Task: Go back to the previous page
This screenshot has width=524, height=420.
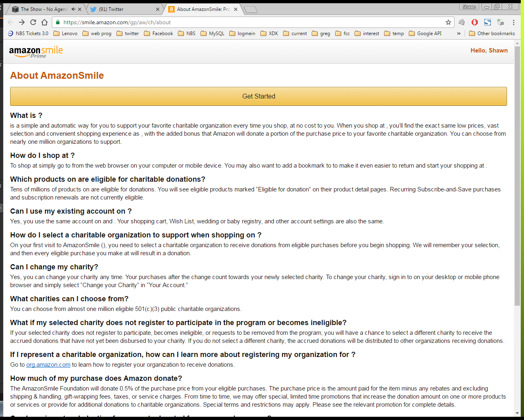Action: pyautogui.click(x=11, y=22)
